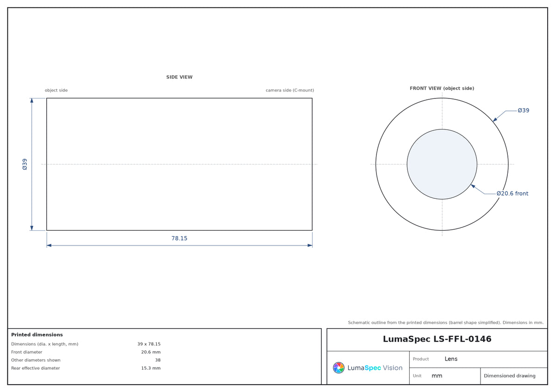Select the 'Printed dimensions' table heading

coord(37,335)
